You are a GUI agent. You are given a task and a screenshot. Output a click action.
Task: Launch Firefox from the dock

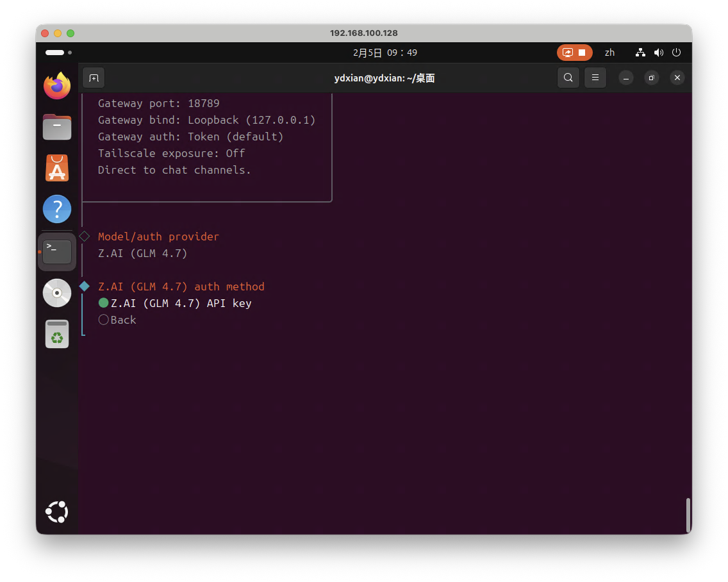[57, 86]
